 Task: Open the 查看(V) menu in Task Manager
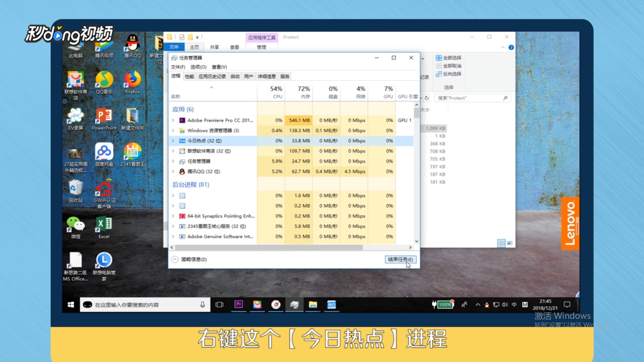click(219, 67)
